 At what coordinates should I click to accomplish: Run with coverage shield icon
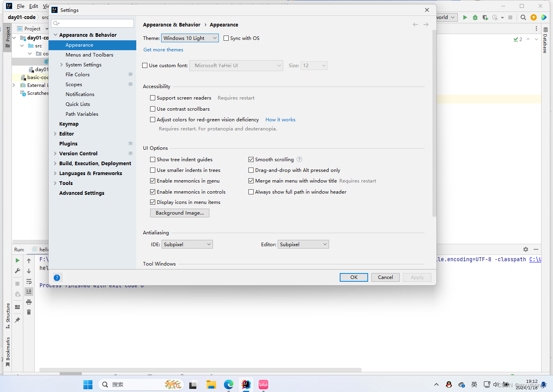click(x=485, y=17)
